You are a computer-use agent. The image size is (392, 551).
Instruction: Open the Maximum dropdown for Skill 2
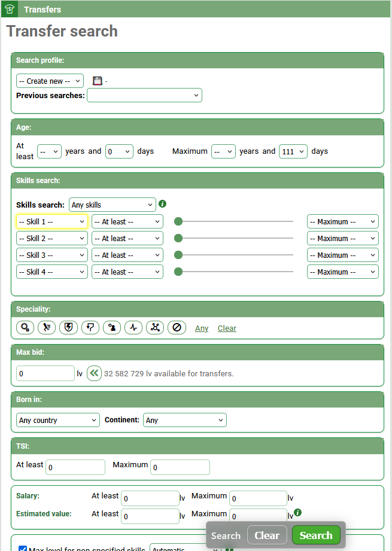click(343, 238)
